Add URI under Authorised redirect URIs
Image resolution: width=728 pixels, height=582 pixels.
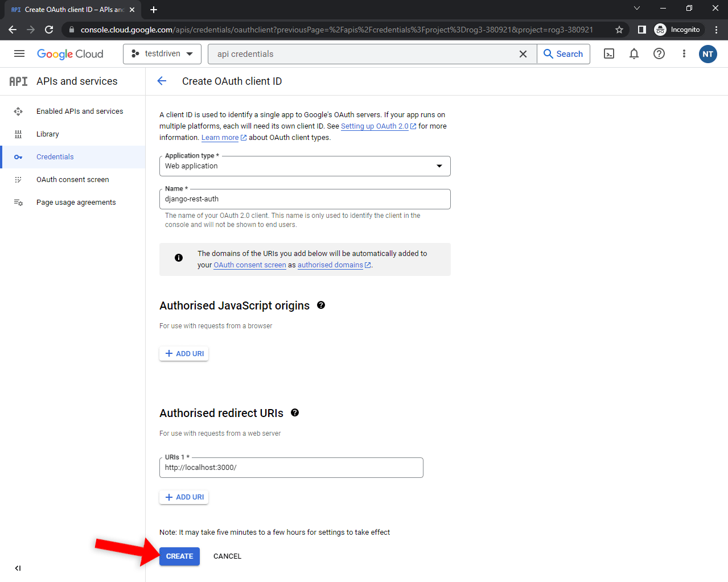click(x=184, y=497)
